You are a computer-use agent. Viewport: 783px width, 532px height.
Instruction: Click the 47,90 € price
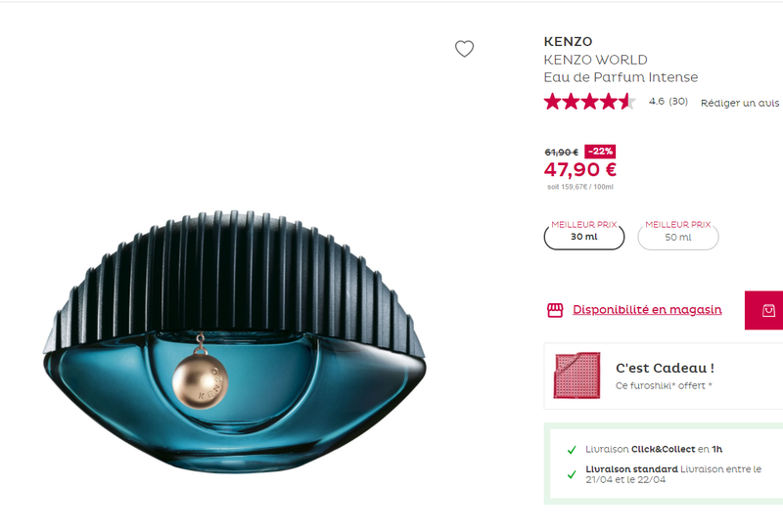tap(580, 169)
